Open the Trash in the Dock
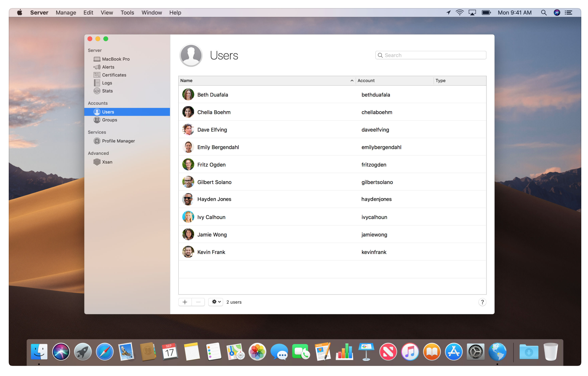This screenshot has width=588, height=376. tap(550, 352)
